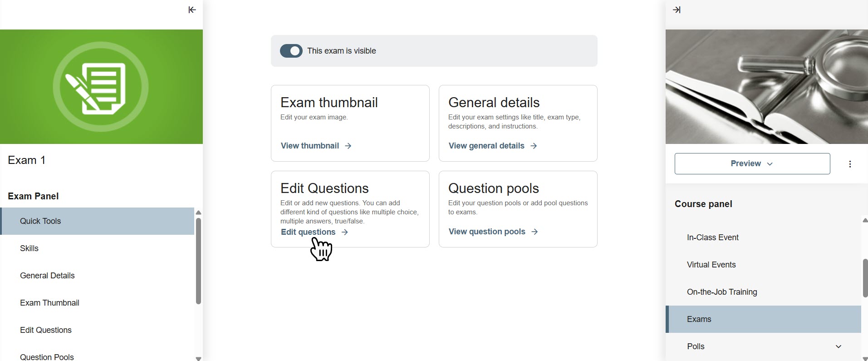
Task: Toggle the exam visibility switch off
Action: click(291, 51)
